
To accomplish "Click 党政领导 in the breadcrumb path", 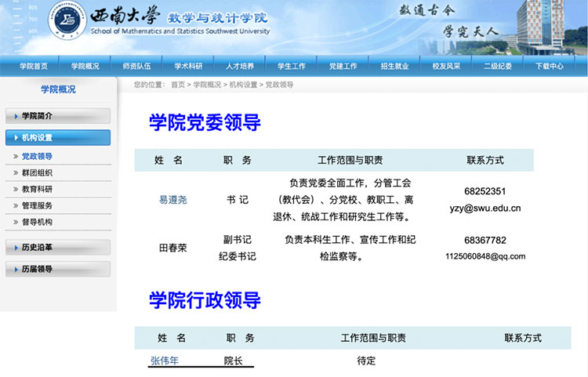I will point(279,85).
